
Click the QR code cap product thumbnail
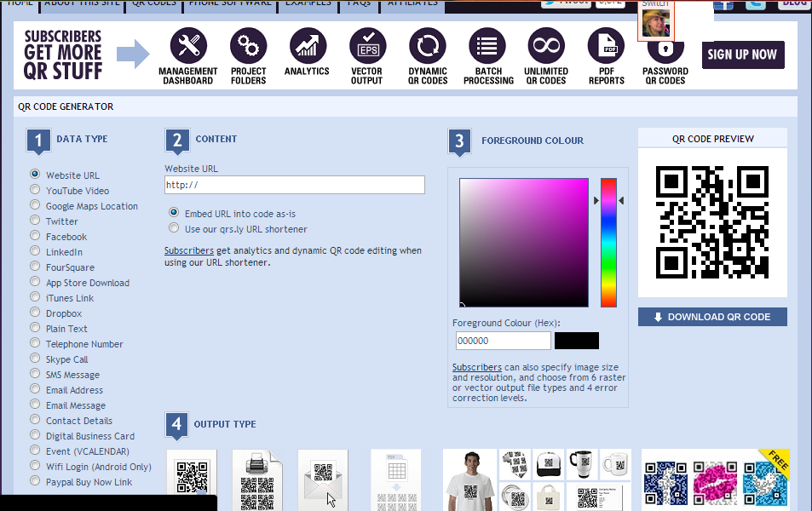549,464
